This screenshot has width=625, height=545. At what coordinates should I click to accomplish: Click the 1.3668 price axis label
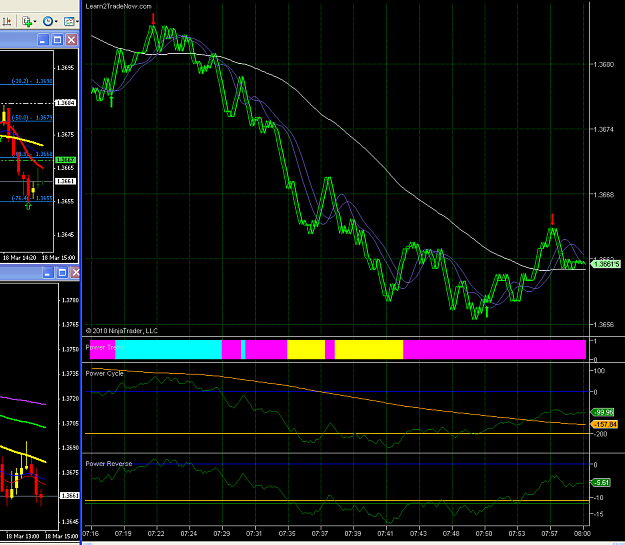coord(604,195)
